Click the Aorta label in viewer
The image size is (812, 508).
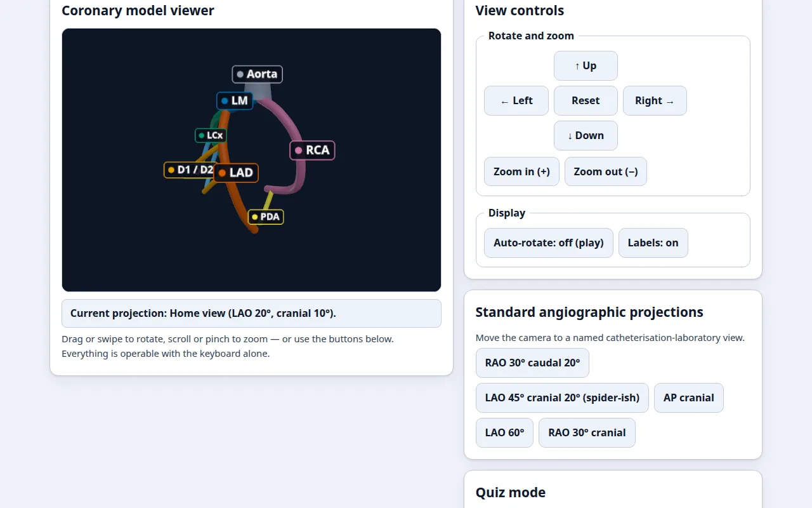pos(258,74)
